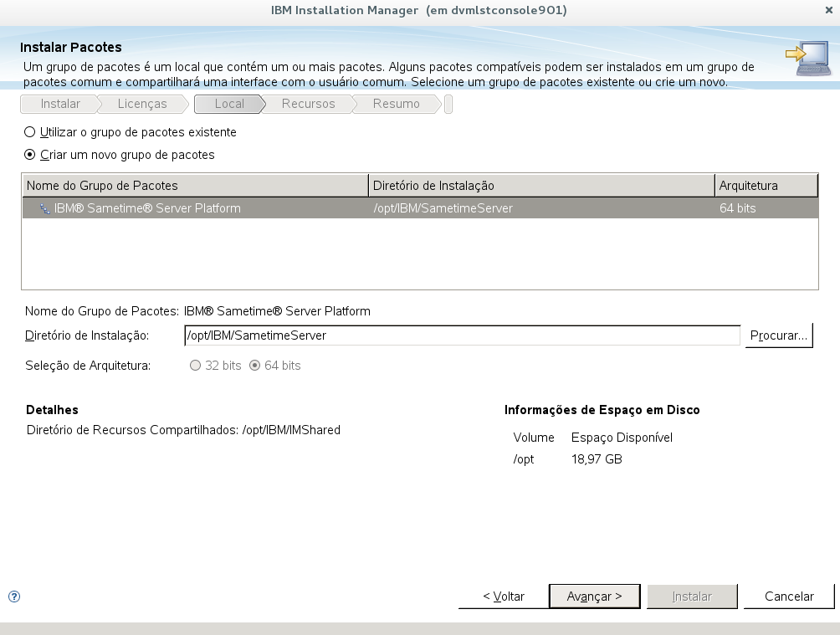Click the Diretório de Instalação text field

click(x=463, y=335)
